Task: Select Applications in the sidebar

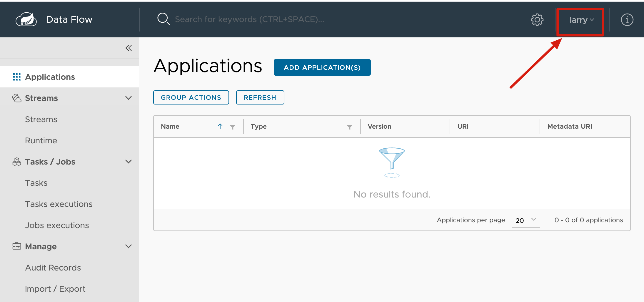Action: [x=50, y=77]
